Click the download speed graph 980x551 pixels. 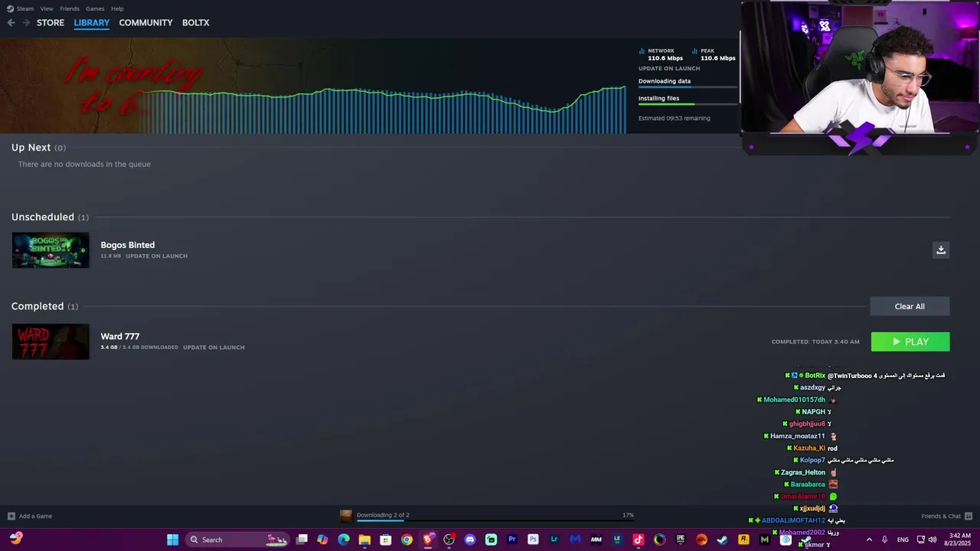(x=383, y=109)
